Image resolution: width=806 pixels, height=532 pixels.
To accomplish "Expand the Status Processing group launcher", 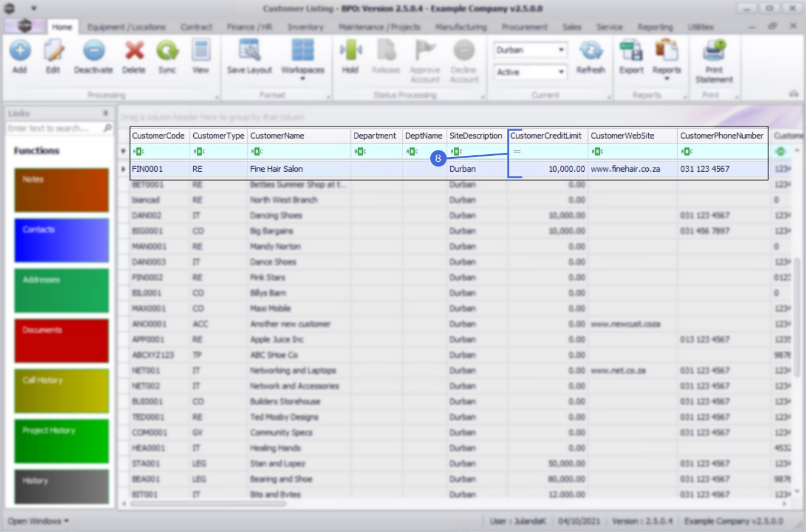I will click(483, 96).
